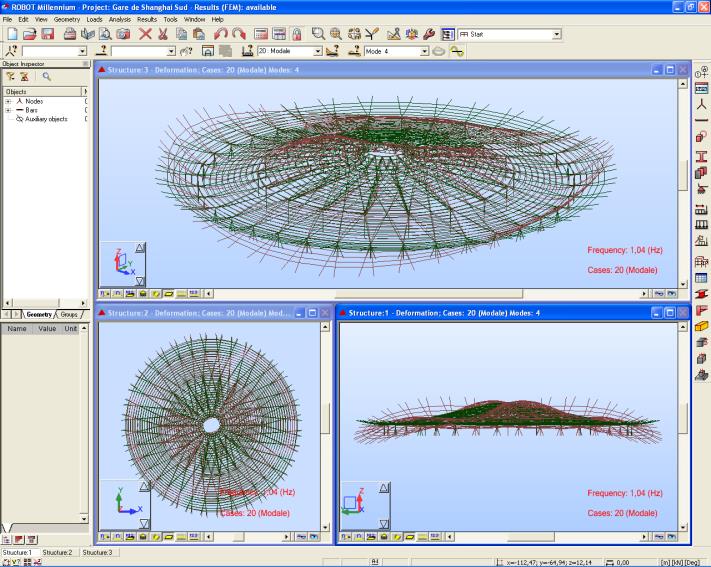Click the mode selection icon left of Mode 4
The height and width of the screenshot is (567, 711).
[x=354, y=51]
